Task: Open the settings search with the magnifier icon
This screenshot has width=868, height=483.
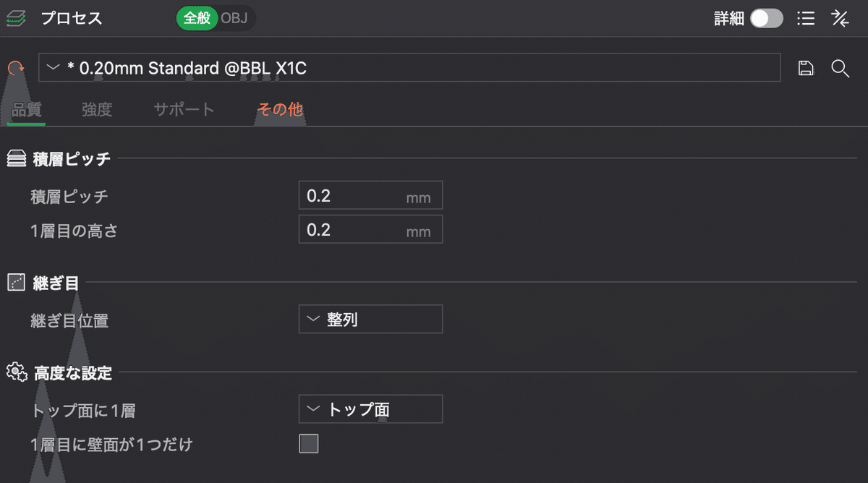Action: (841, 68)
